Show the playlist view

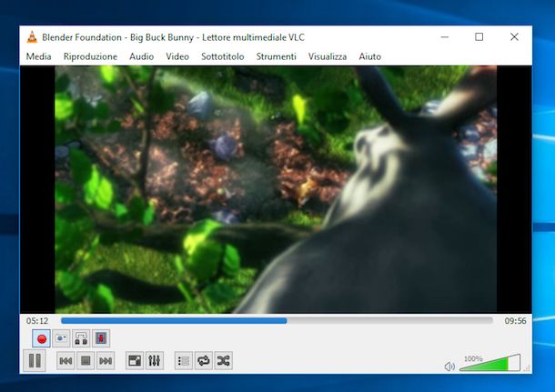coord(184,360)
